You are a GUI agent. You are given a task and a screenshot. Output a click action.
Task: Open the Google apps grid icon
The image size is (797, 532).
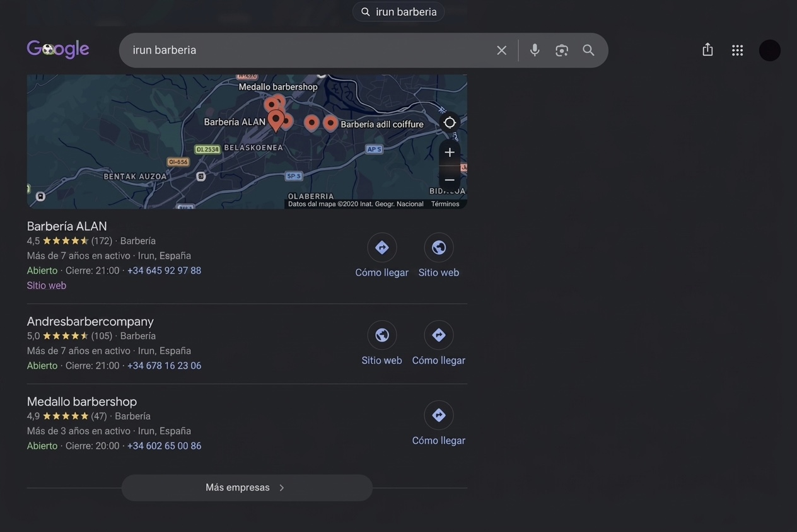click(x=737, y=50)
